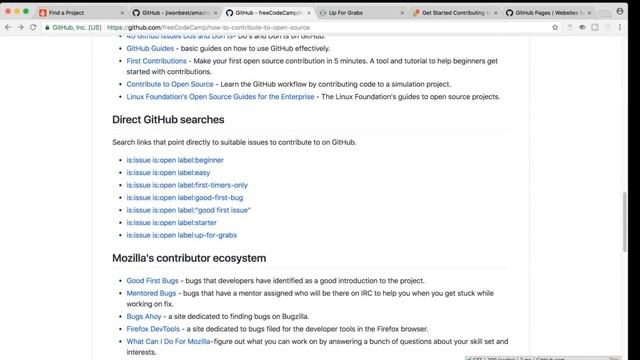Open the label:first-timers-only search link
Viewport: 640px width, 360px height.
[x=187, y=185]
